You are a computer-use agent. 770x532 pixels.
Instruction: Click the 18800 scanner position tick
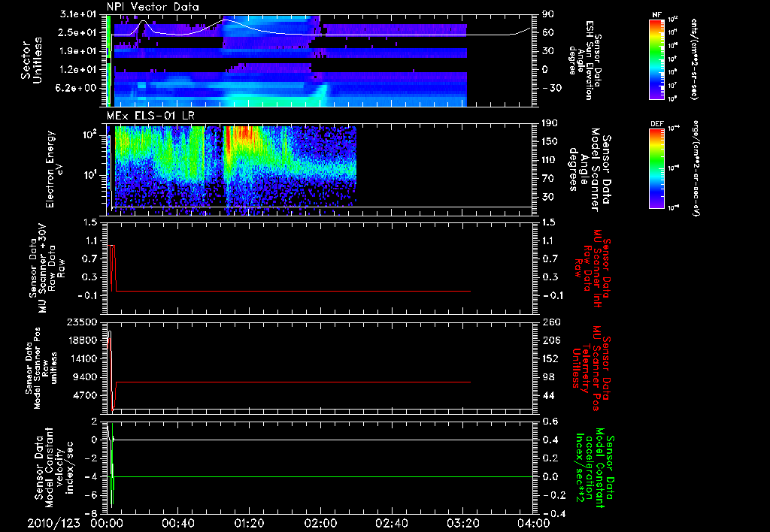pos(82,340)
